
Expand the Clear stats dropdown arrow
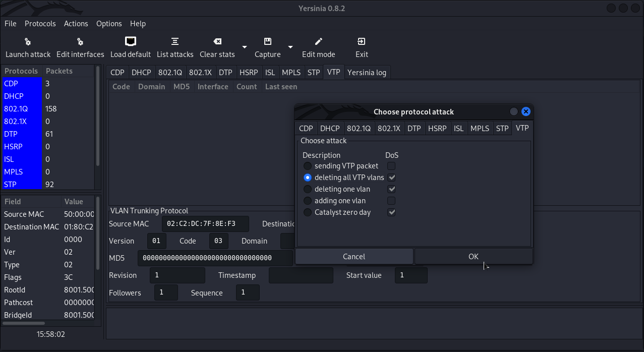tap(245, 47)
